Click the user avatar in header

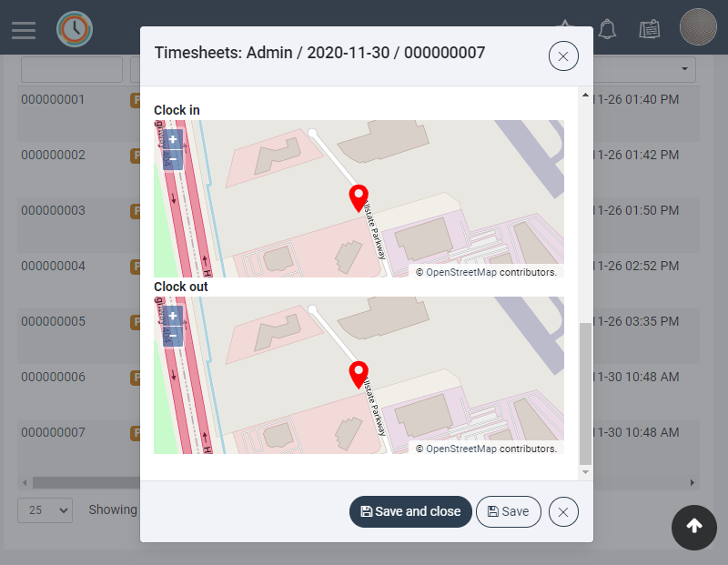pos(698,27)
